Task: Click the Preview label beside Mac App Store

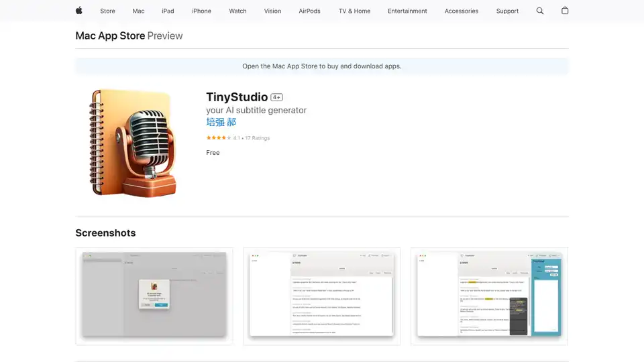Action: tap(165, 36)
